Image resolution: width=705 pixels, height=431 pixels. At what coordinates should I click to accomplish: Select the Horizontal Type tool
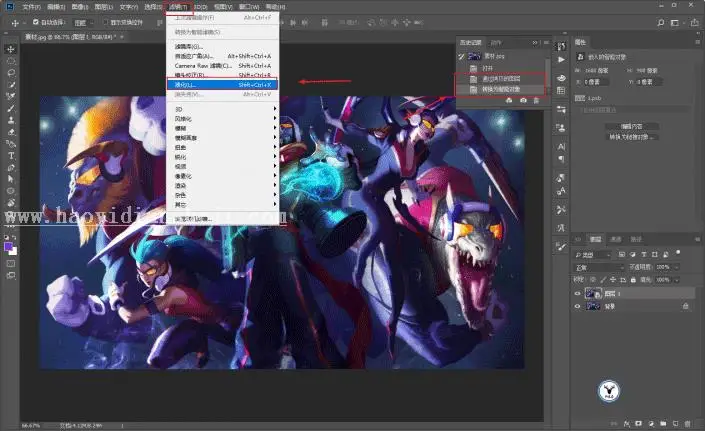tap(11, 156)
